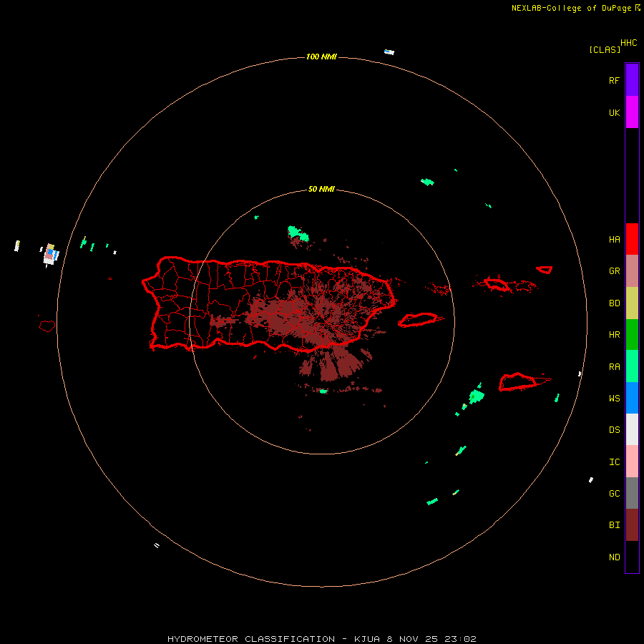This screenshot has height=644, width=644.
Task: Click the 50 NMI range ring label
Action: (321, 190)
